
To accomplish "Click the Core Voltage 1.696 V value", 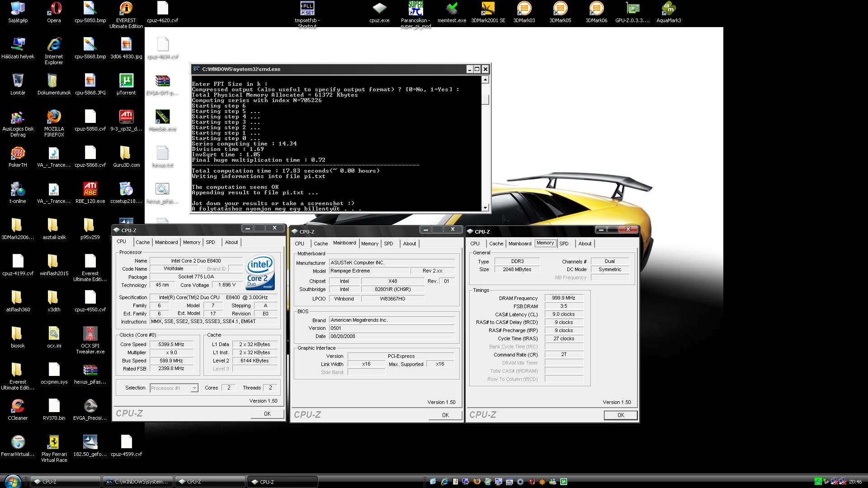I will 227,285.
